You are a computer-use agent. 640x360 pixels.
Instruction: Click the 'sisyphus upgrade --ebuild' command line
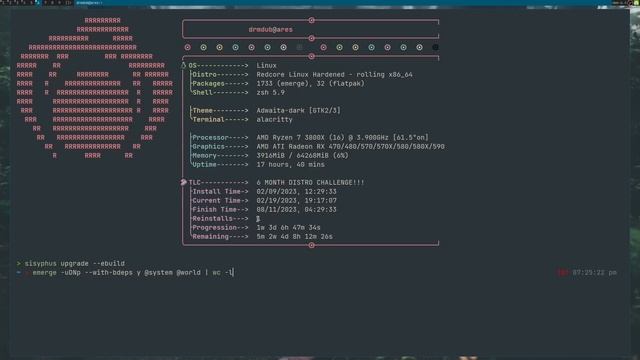point(75,263)
